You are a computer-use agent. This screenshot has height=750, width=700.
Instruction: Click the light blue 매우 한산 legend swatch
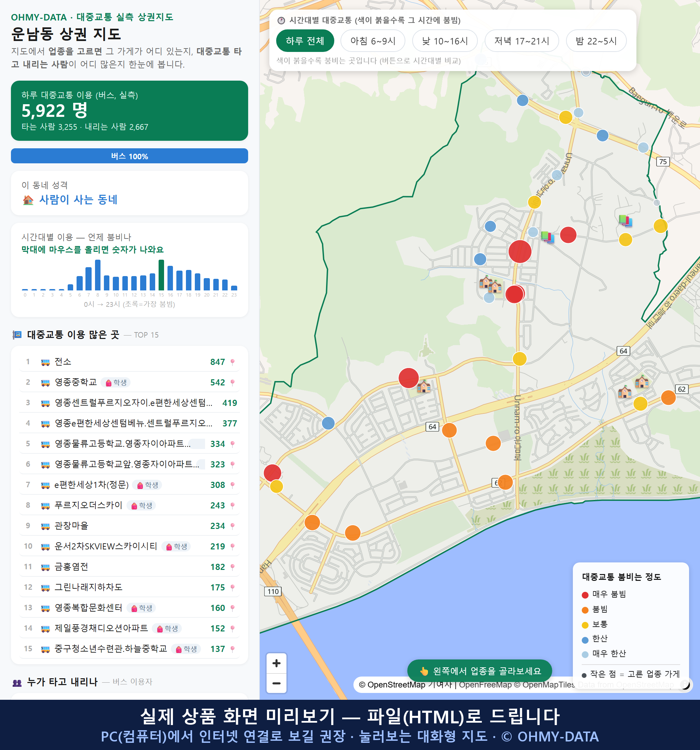pos(585,655)
